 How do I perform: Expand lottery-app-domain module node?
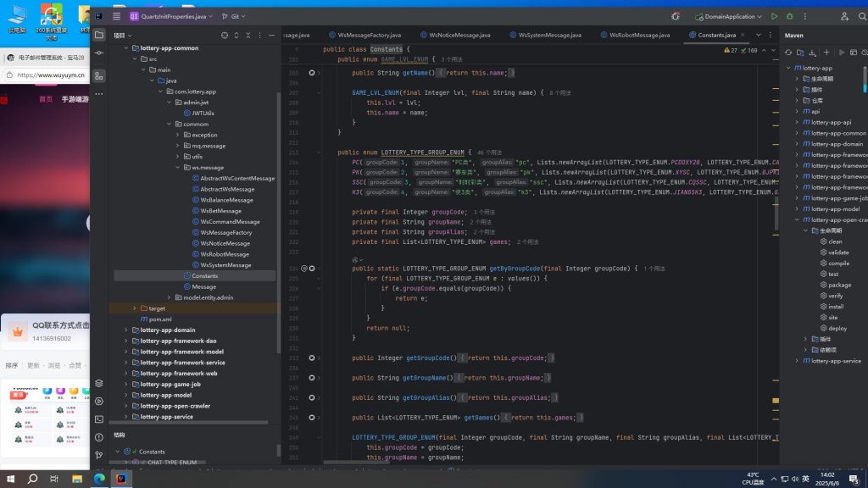click(126, 330)
